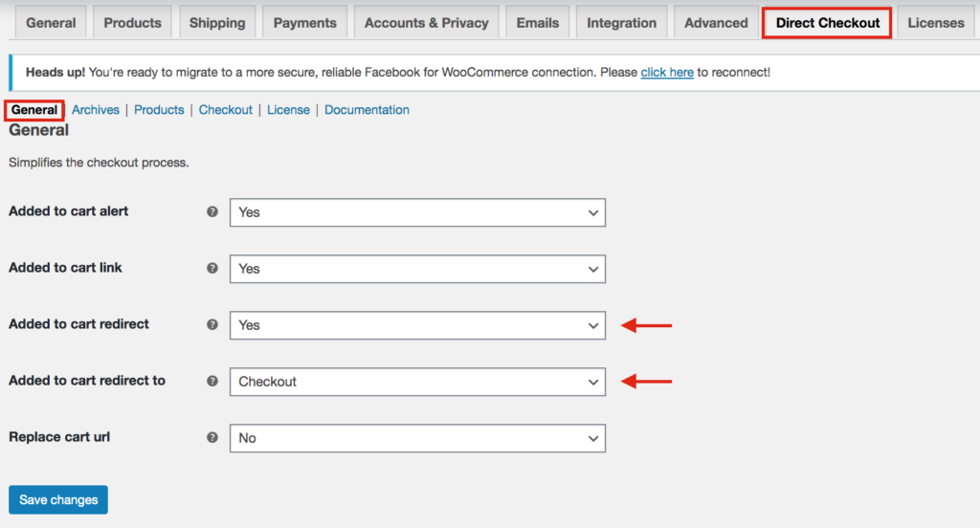Expand the Added to cart redirect dropdown
Image resolution: width=980 pixels, height=528 pixels.
417,325
